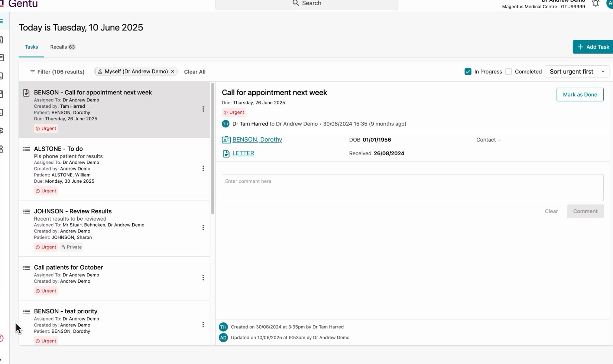Screen dimensions: 613x364
Task: Click TH avatar beside Dr Tam Harred to Dr Andrew
Action: coord(226,124)
